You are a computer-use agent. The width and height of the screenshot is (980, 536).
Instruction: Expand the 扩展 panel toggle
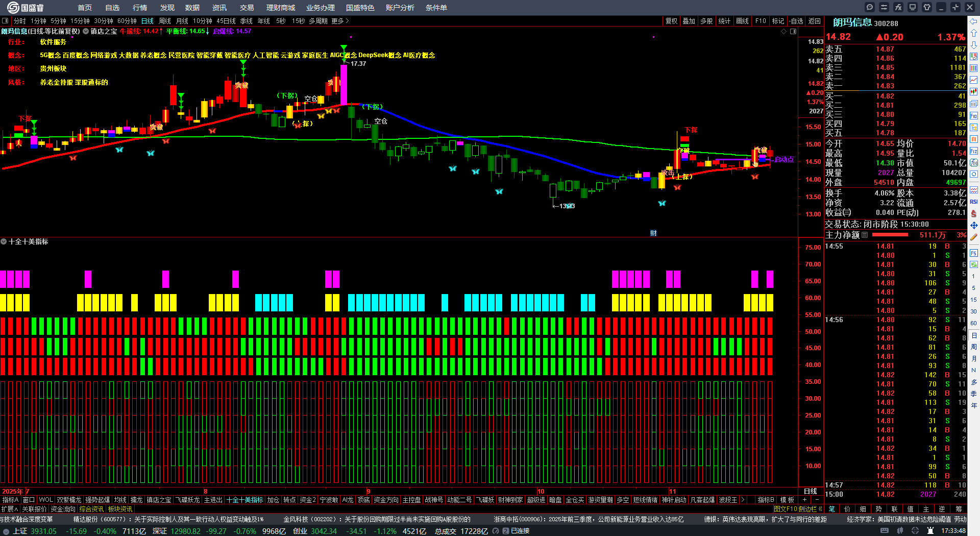[10, 509]
